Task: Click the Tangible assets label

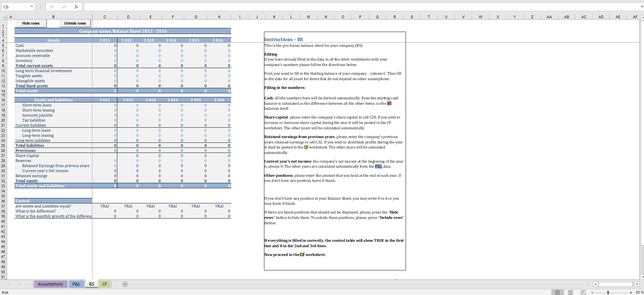Action: [x=29, y=76]
